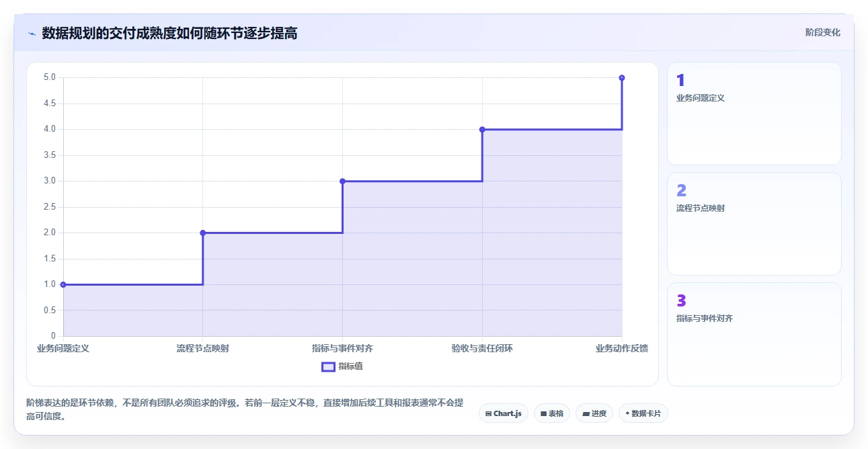Click the lightning icon beside the title

click(x=32, y=34)
